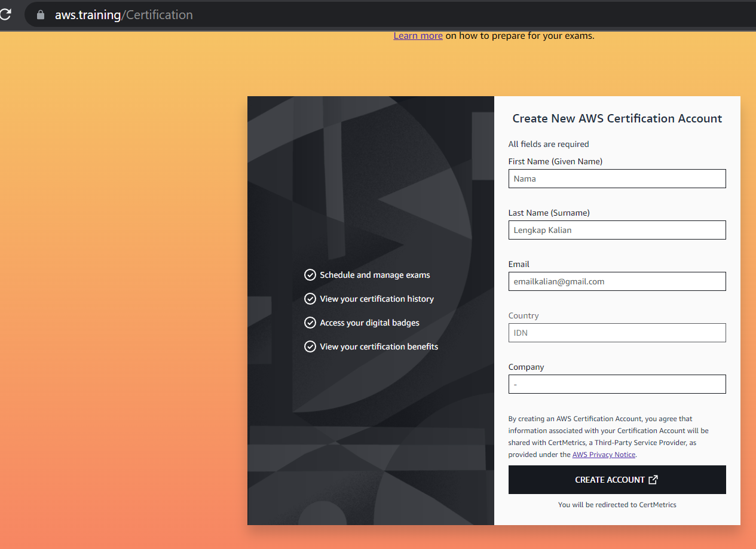
Task: Click the checkmark icon beside View your certification history
Action: (310, 299)
